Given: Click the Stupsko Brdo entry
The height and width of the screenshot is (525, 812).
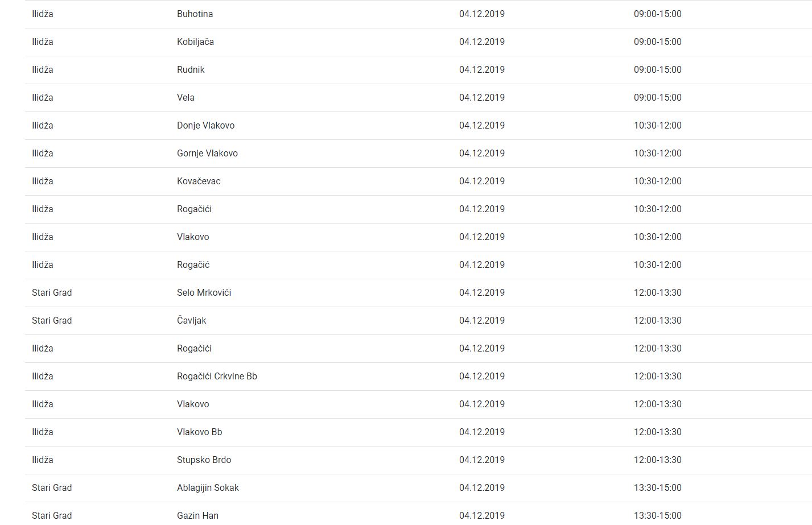Looking at the screenshot, I should click(x=204, y=460).
